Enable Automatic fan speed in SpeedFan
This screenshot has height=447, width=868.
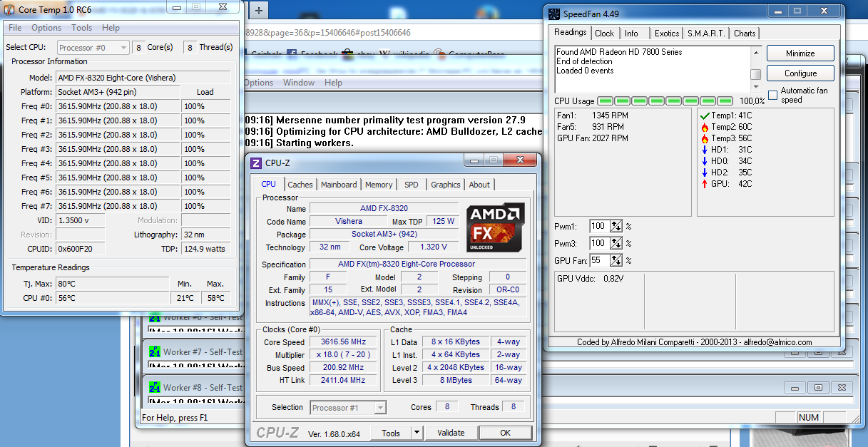click(772, 95)
